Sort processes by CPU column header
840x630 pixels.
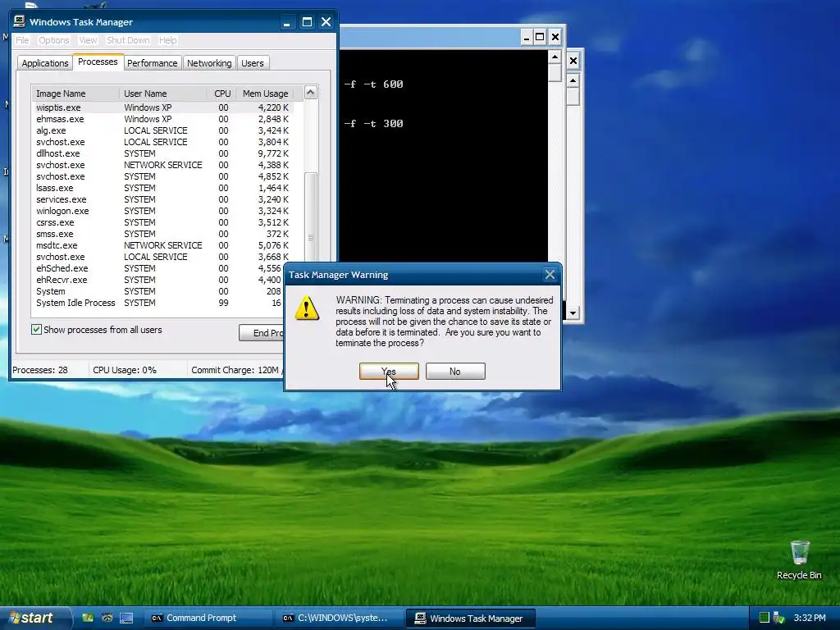click(x=221, y=94)
